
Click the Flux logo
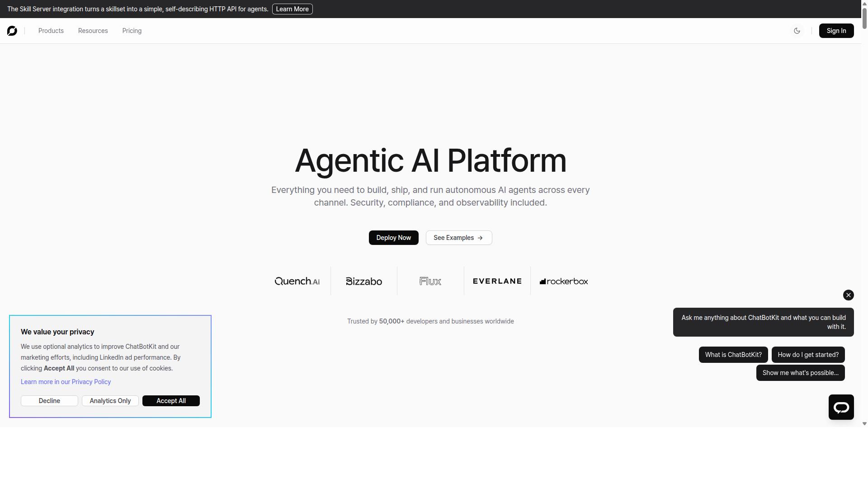[430, 281]
